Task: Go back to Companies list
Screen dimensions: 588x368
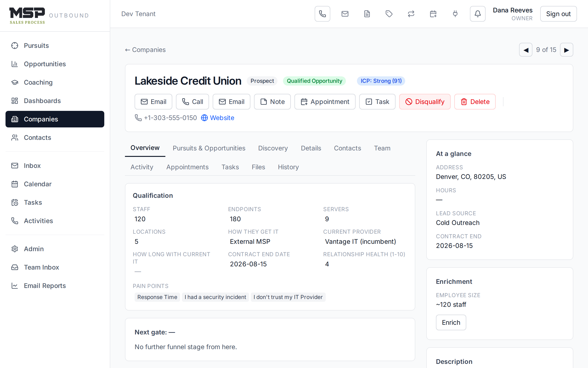Action: [x=145, y=50]
